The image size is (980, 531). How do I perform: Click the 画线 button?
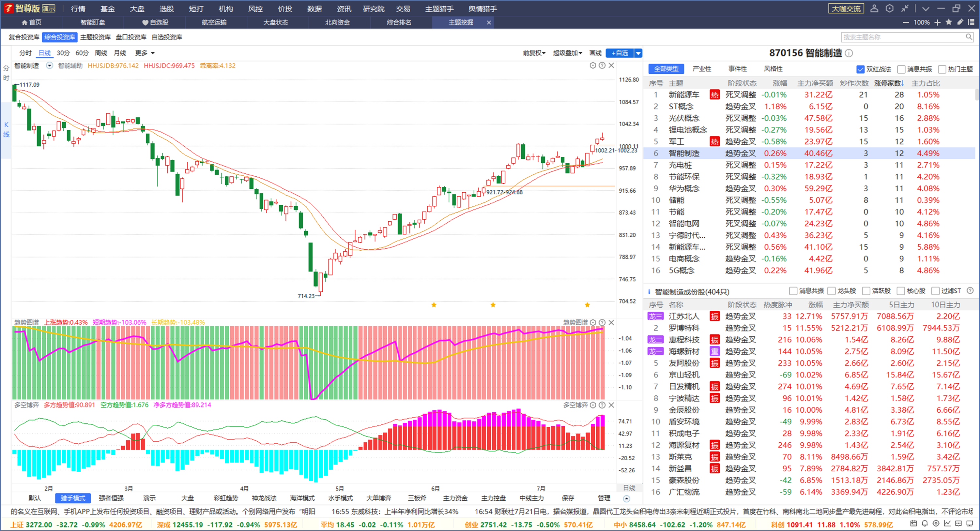click(595, 53)
